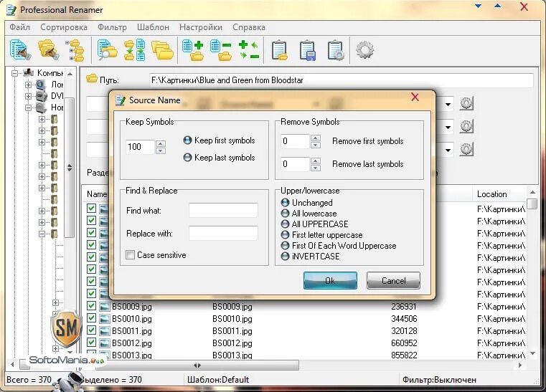Click the Шаблон:Default status bar entry
Image resolution: width=546 pixels, height=392 pixels.
218,380
